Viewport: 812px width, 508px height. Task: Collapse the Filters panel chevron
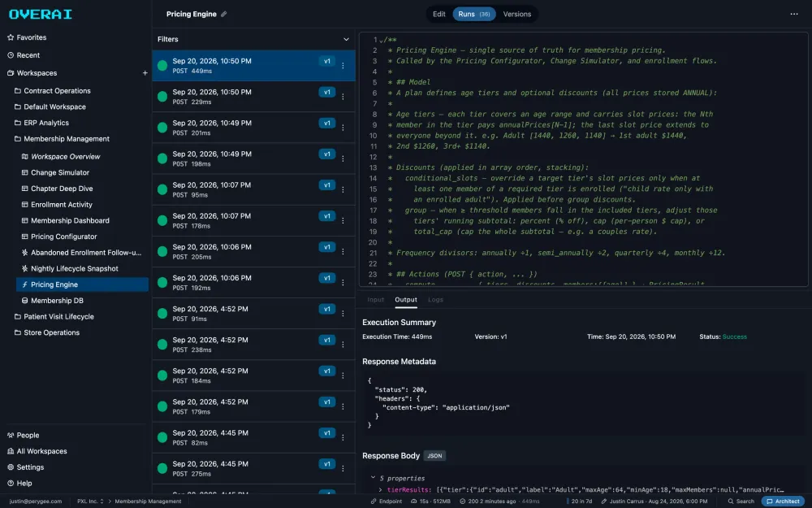coord(346,39)
